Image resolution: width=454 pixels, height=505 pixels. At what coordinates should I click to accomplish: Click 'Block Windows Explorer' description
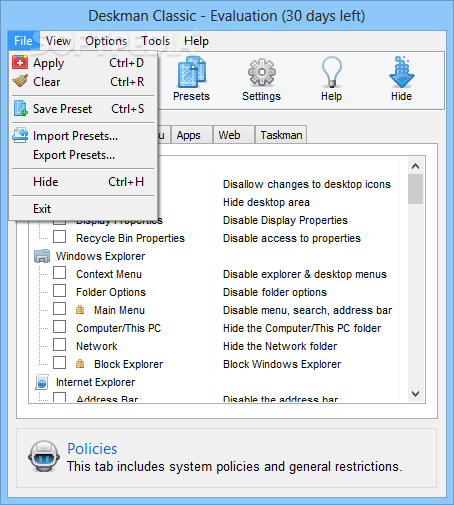282,364
